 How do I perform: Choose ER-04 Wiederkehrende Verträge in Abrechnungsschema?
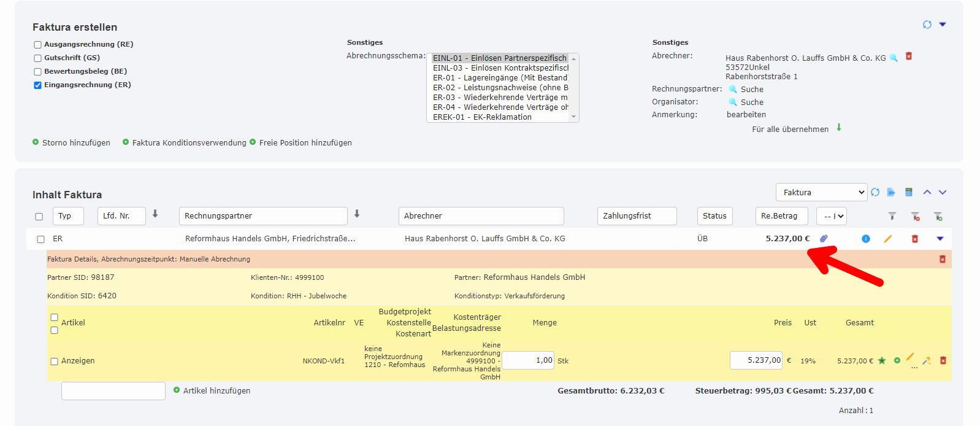500,107
